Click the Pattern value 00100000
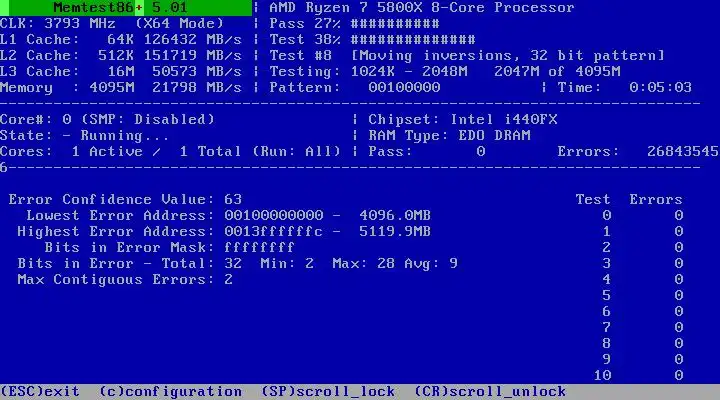720x400 pixels. click(x=404, y=88)
